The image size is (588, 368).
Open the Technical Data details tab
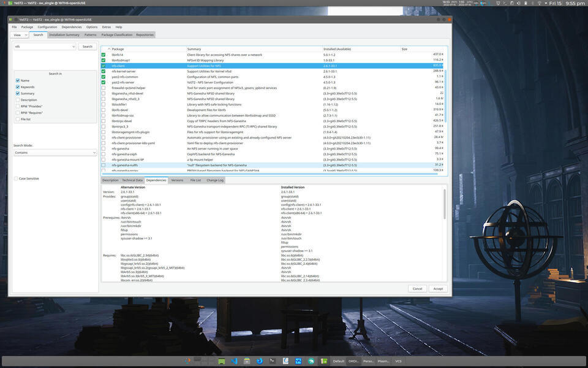coord(132,180)
